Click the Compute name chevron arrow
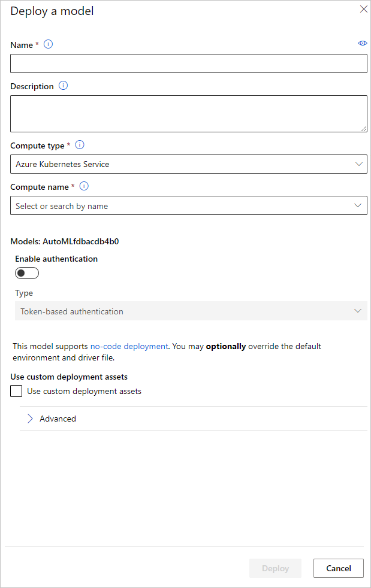 click(358, 205)
